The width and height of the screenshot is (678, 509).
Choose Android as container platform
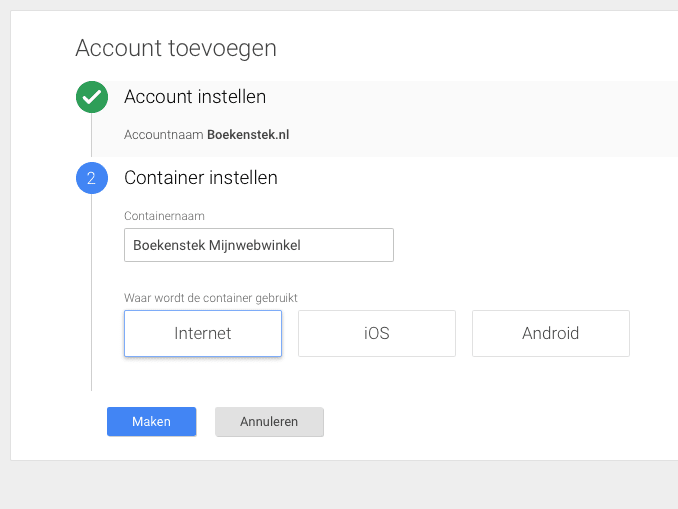pyautogui.click(x=550, y=333)
